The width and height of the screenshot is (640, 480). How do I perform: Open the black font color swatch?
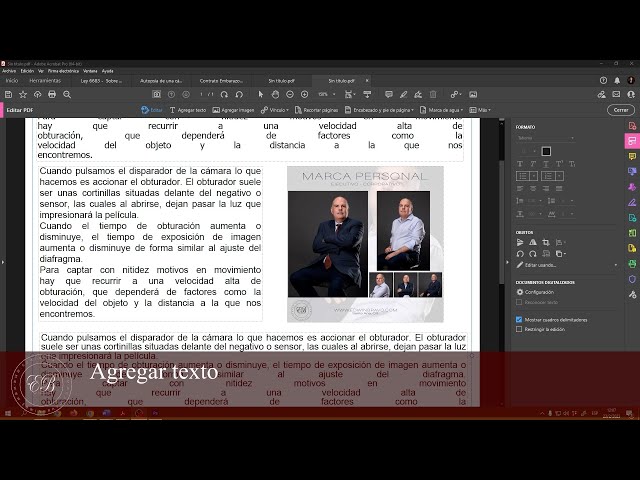pos(546,151)
